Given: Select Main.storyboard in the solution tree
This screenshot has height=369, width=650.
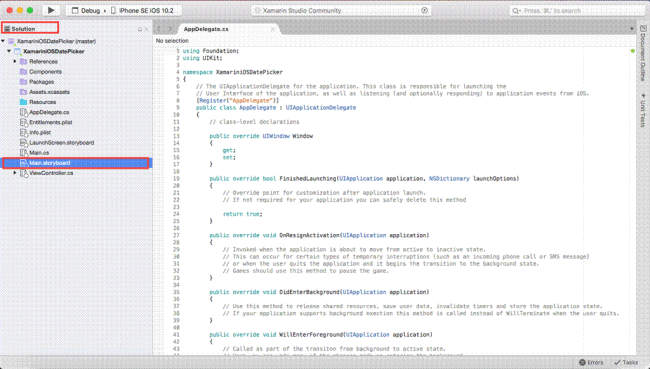Looking at the screenshot, I should coord(75,163).
